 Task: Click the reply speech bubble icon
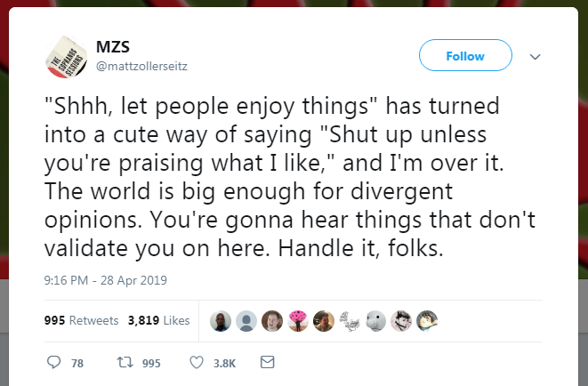click(53, 362)
